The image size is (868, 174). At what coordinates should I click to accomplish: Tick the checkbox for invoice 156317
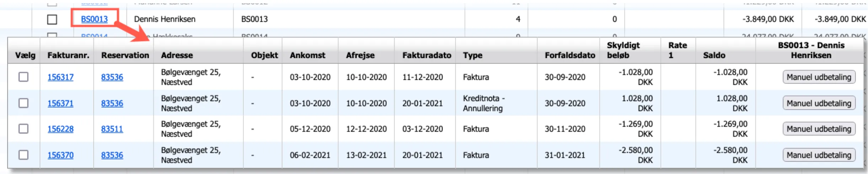(23, 77)
